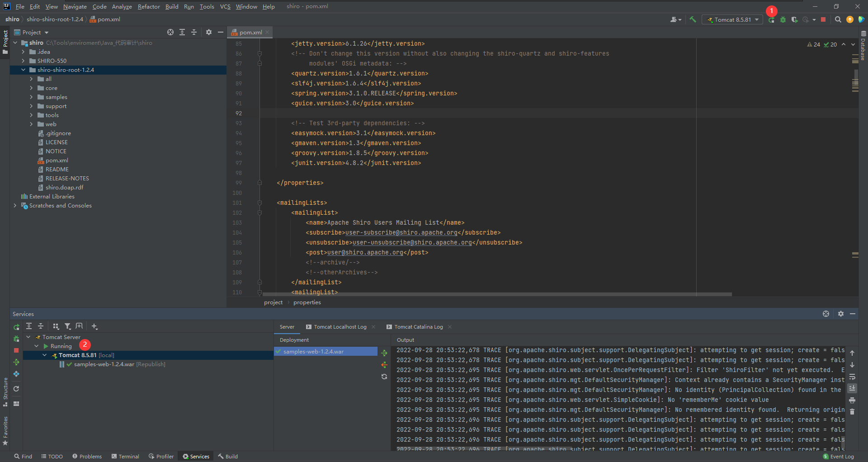Collapse the shiro-shiro-root-1.2.4 folder
868x462 pixels.
click(x=23, y=70)
